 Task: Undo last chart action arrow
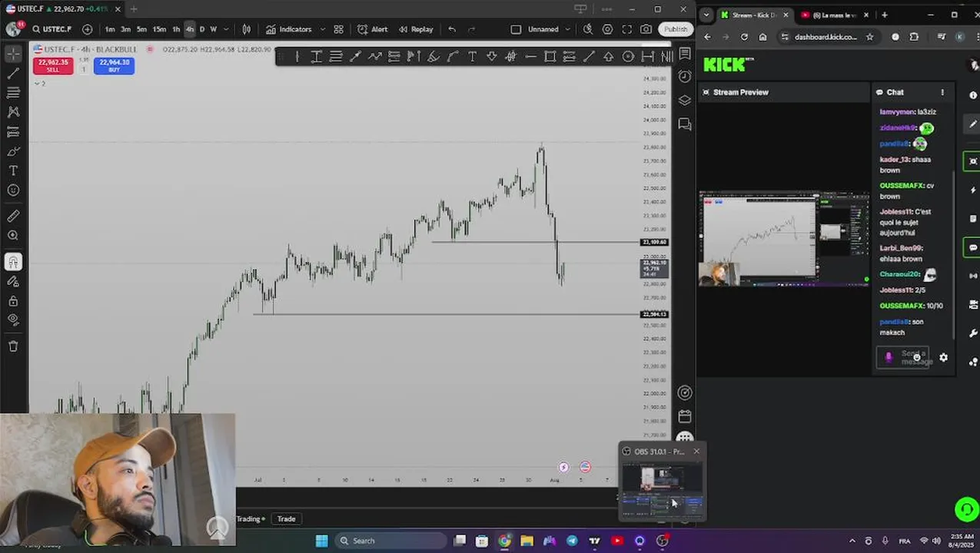point(452,29)
